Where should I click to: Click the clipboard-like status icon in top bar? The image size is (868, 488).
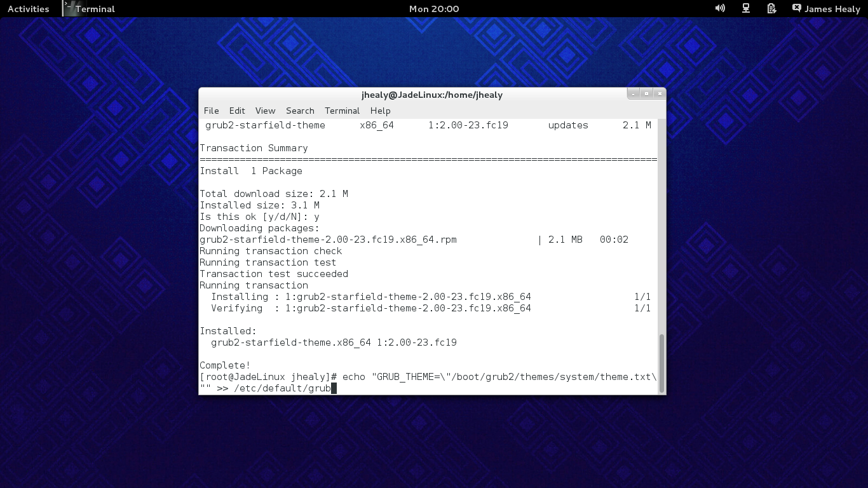771,8
